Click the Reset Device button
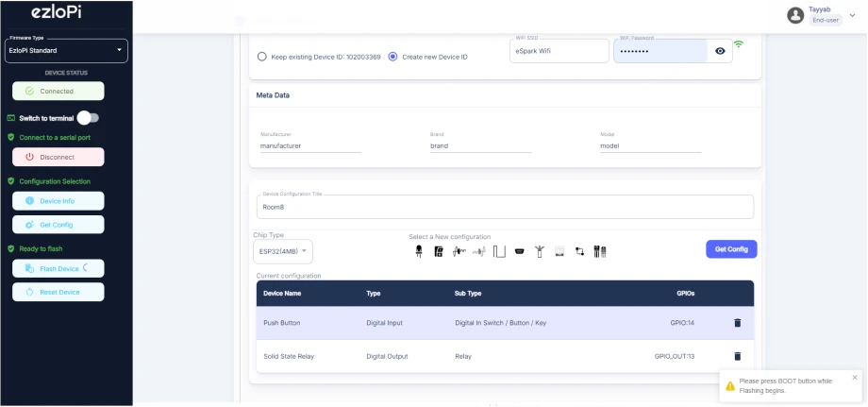 point(58,292)
